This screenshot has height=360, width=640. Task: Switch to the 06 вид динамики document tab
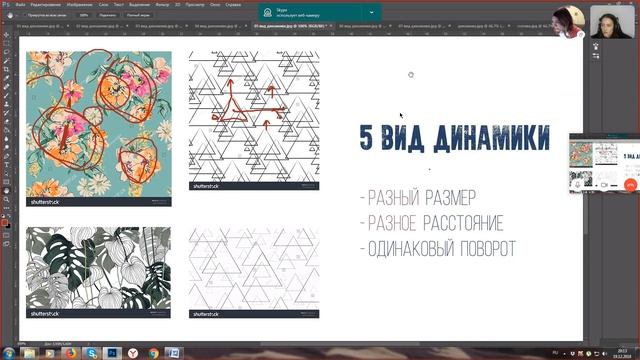coord(362,26)
